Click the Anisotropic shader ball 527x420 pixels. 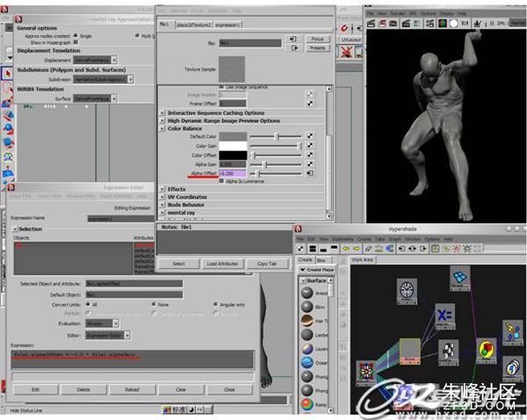click(x=307, y=293)
